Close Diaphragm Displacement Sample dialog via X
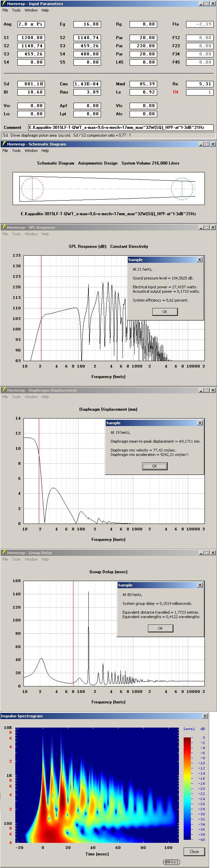 (x=200, y=423)
